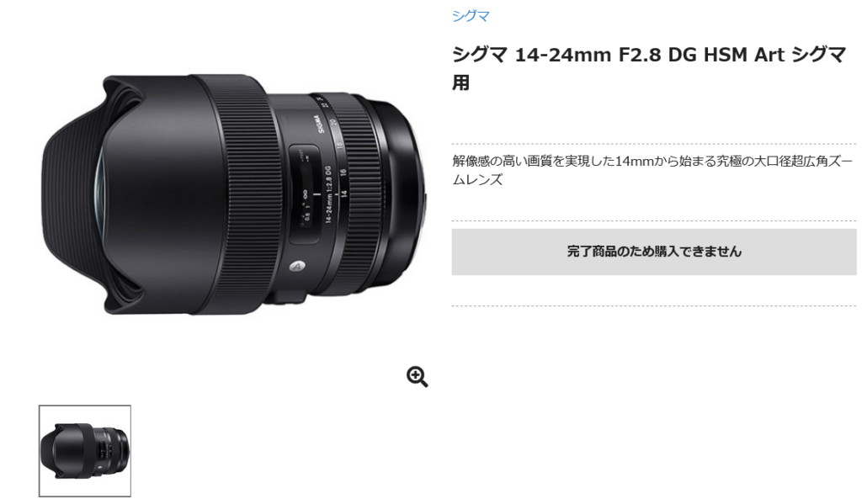862x504 pixels.
Task: Click the SIGMA logo on the lens barrel
Action: point(319,124)
